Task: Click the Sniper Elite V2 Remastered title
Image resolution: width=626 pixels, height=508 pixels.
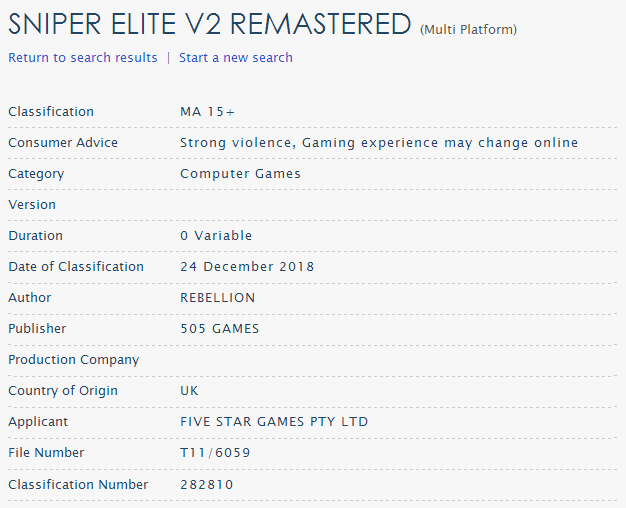Action: [209, 24]
